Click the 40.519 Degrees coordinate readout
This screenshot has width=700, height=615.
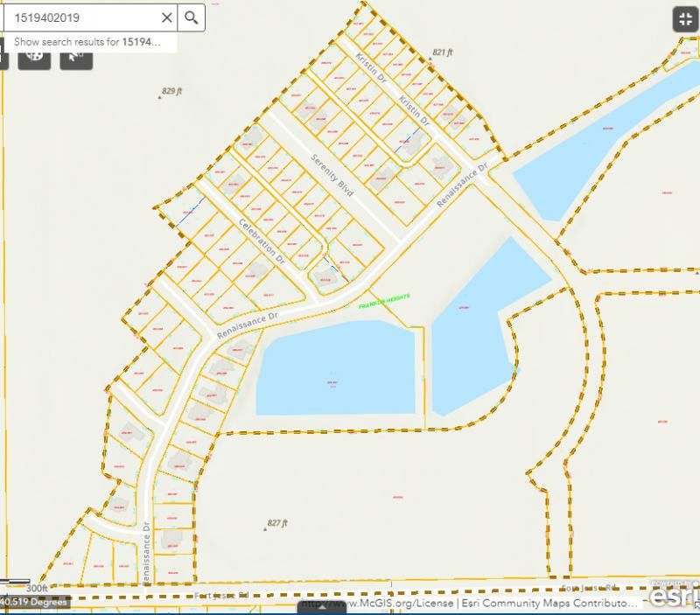pos(33,602)
